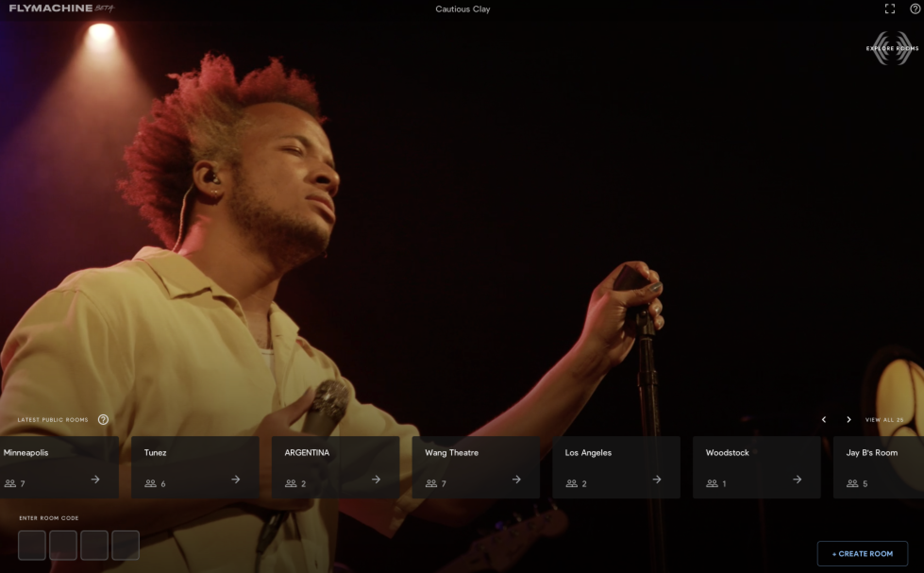Join Woodstock room via arrow icon
Screen dimensions: 924x573
coord(797,480)
